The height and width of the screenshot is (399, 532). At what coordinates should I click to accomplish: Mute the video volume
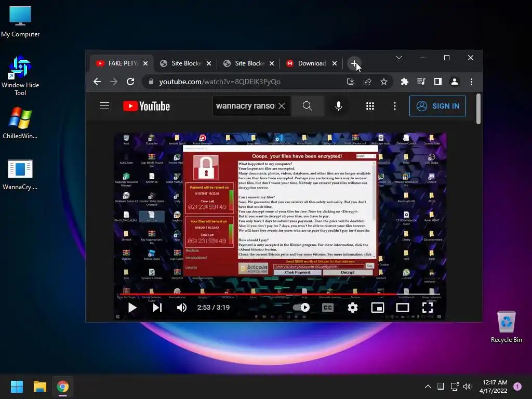coord(182,308)
